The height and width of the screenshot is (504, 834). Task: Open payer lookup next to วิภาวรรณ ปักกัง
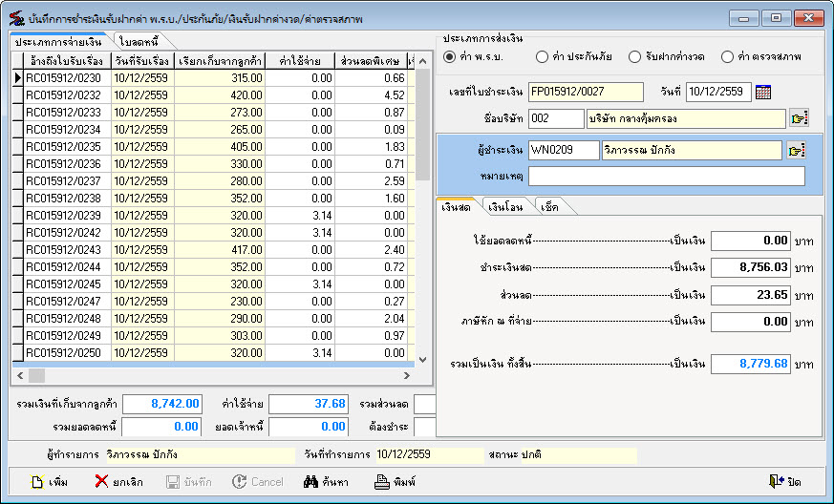(796, 151)
